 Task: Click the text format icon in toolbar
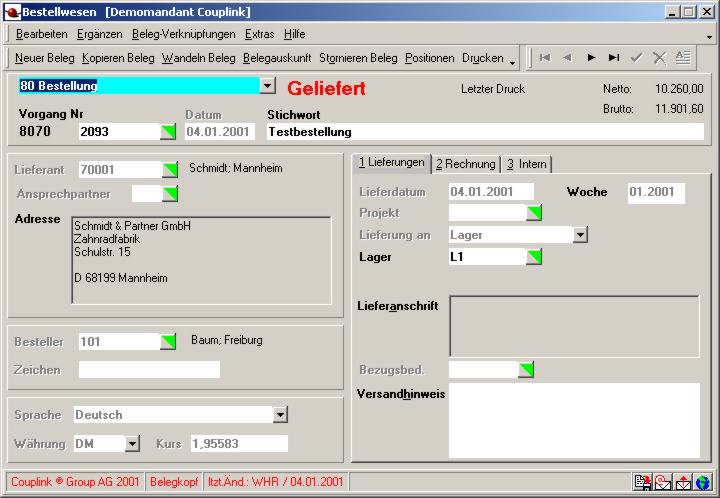(683, 58)
